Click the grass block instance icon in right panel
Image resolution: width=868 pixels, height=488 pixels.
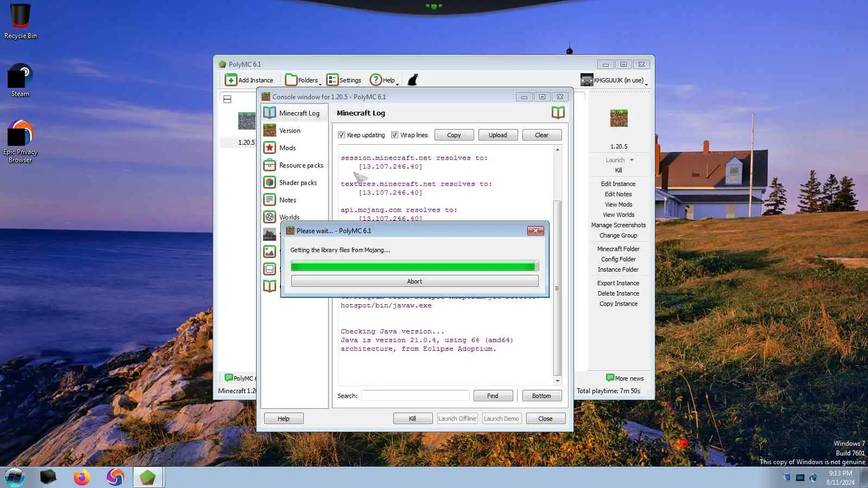[x=618, y=118]
